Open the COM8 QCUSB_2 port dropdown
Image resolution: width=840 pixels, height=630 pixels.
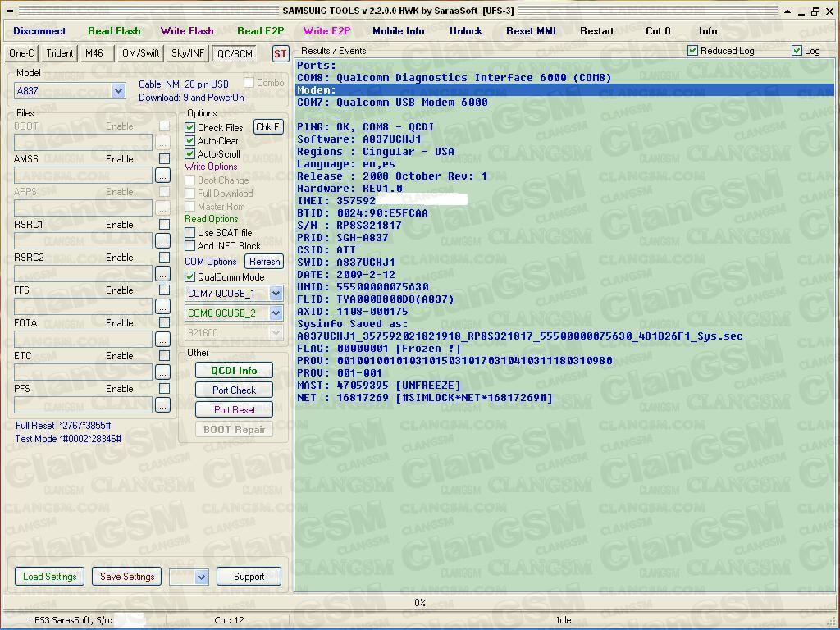(x=276, y=313)
